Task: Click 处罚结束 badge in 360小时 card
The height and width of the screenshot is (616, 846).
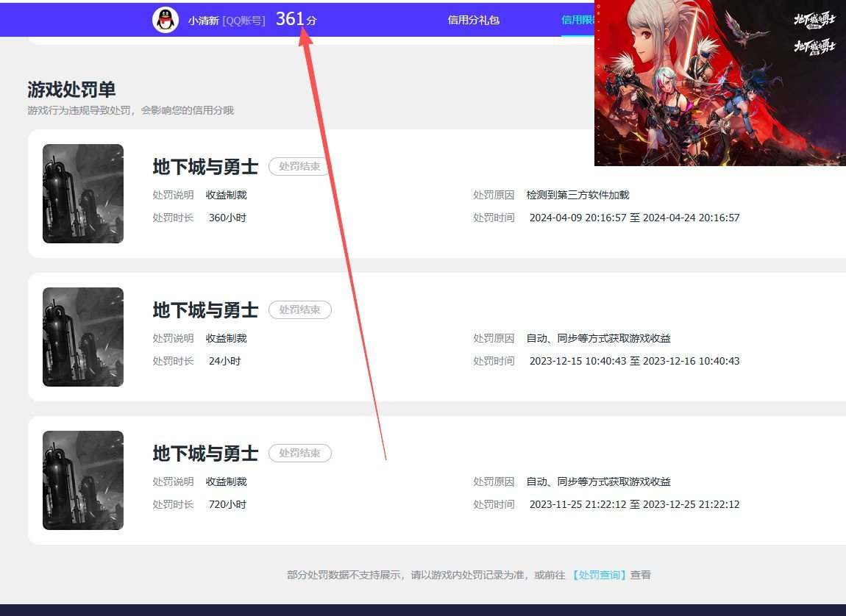Action: (x=299, y=167)
